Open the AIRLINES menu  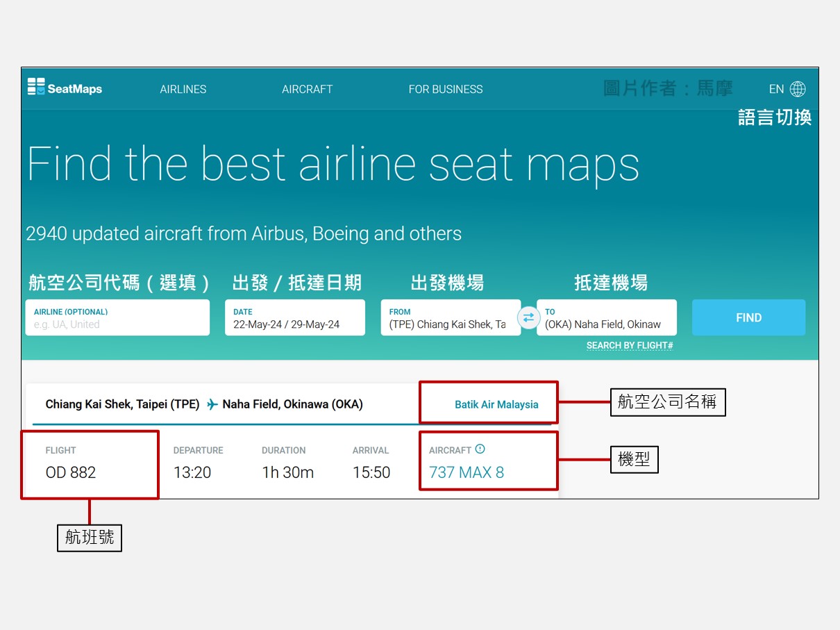click(183, 89)
